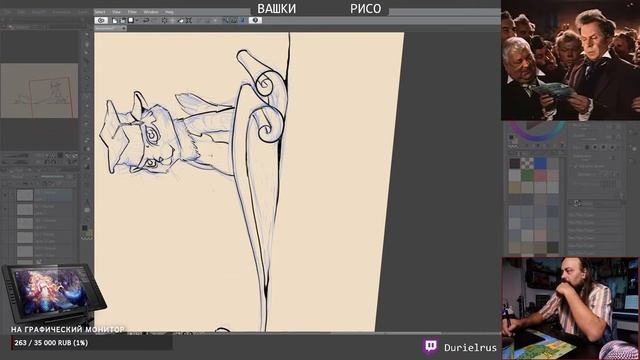
Task: Toggle the checkbox in the tool property panel
Action: 576,167
